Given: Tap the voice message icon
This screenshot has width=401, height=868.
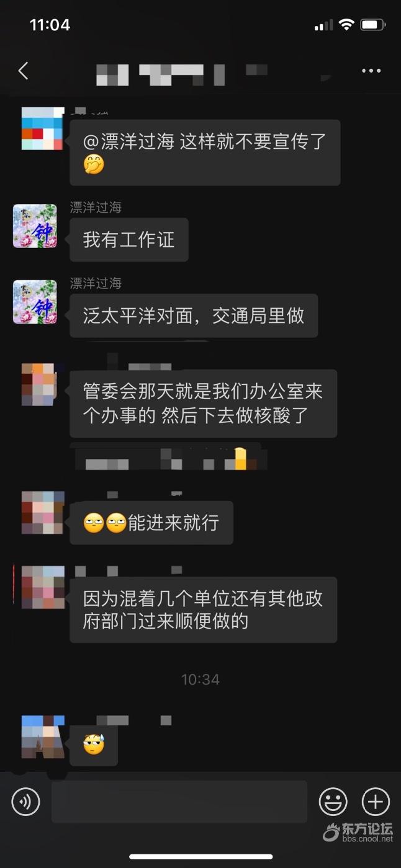Looking at the screenshot, I should (x=25, y=802).
